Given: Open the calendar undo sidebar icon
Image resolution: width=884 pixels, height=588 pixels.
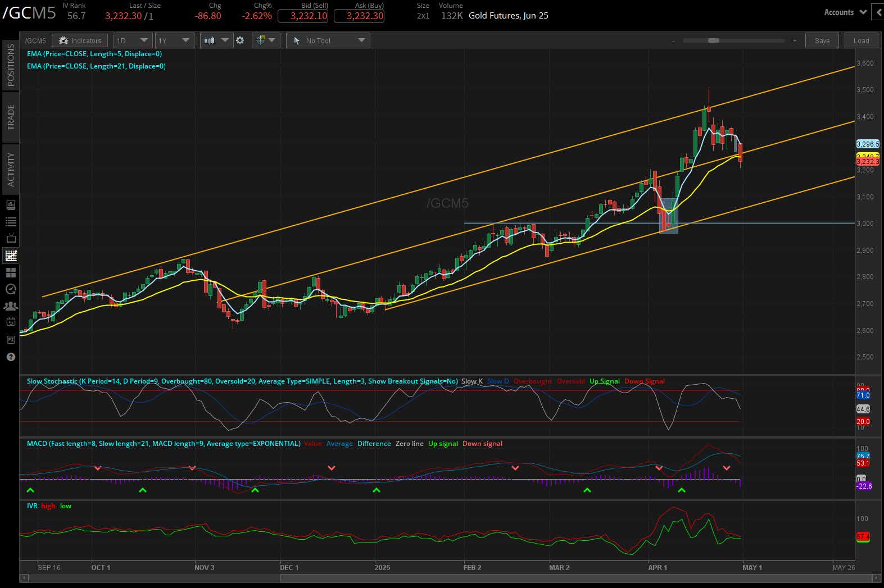Looking at the screenshot, I should point(11,322).
